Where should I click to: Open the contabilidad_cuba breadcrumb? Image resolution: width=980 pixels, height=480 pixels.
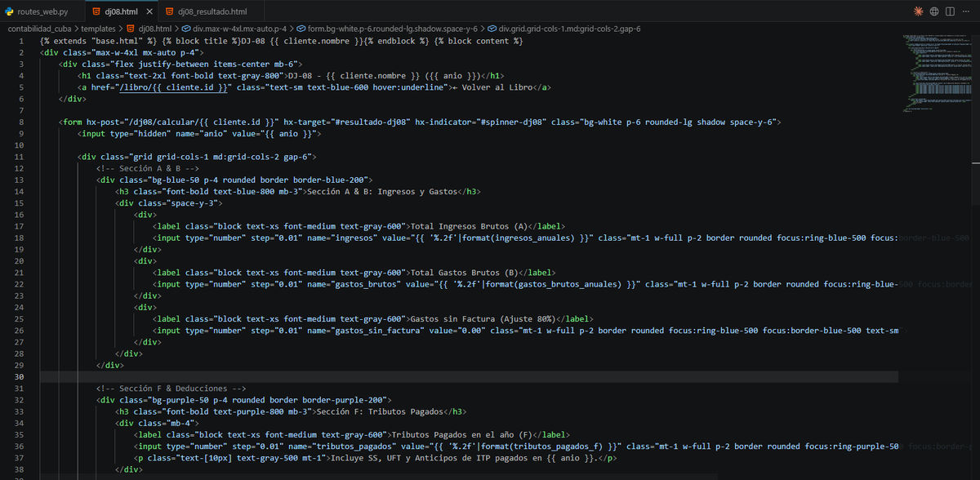tap(38, 29)
